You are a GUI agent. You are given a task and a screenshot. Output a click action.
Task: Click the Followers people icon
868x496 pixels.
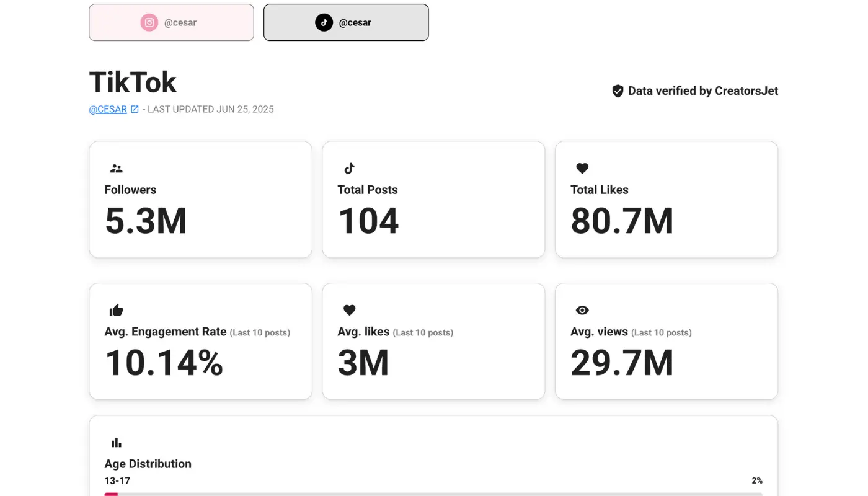[117, 168]
